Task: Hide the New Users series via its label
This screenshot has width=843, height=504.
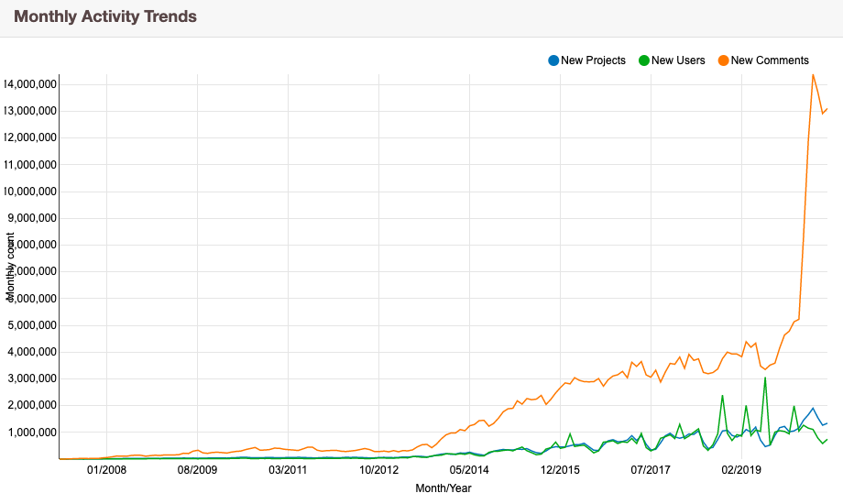Action: click(678, 60)
